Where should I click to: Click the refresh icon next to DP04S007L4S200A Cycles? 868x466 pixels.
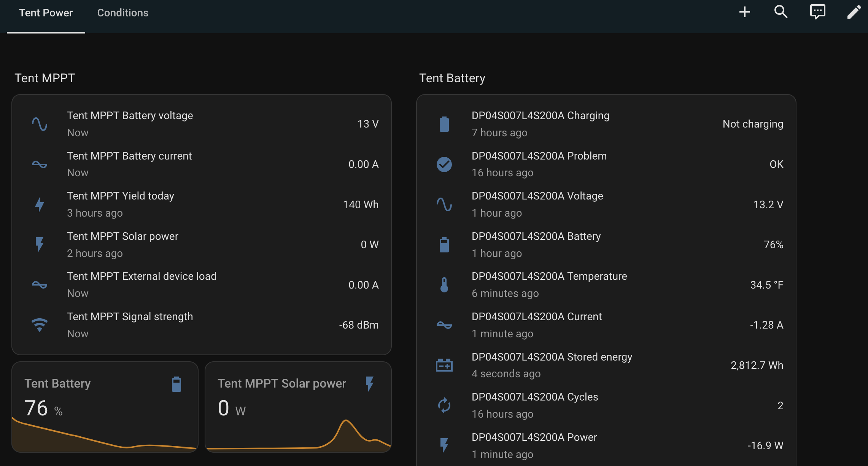(444, 405)
